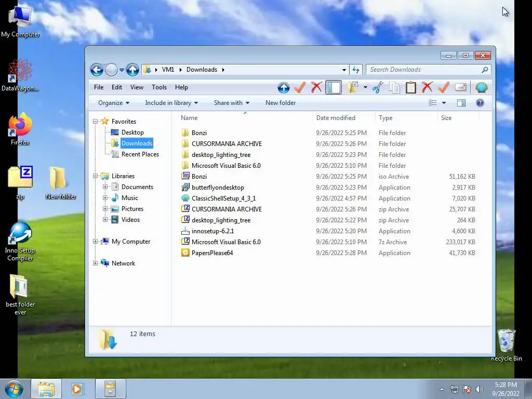The width and height of the screenshot is (532, 399).
Task: Click the Windows Start orb
Action: point(14,389)
